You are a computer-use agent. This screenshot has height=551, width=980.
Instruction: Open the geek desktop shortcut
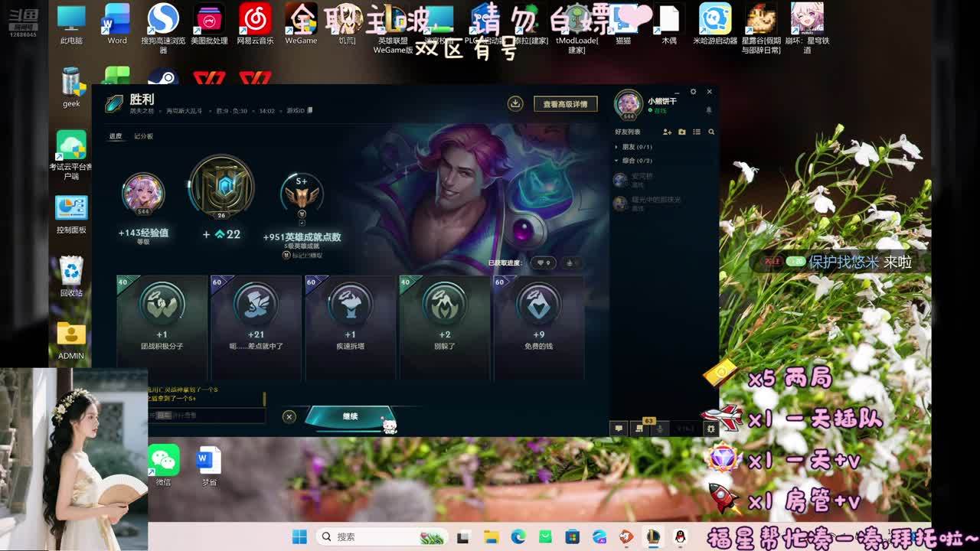(71, 87)
